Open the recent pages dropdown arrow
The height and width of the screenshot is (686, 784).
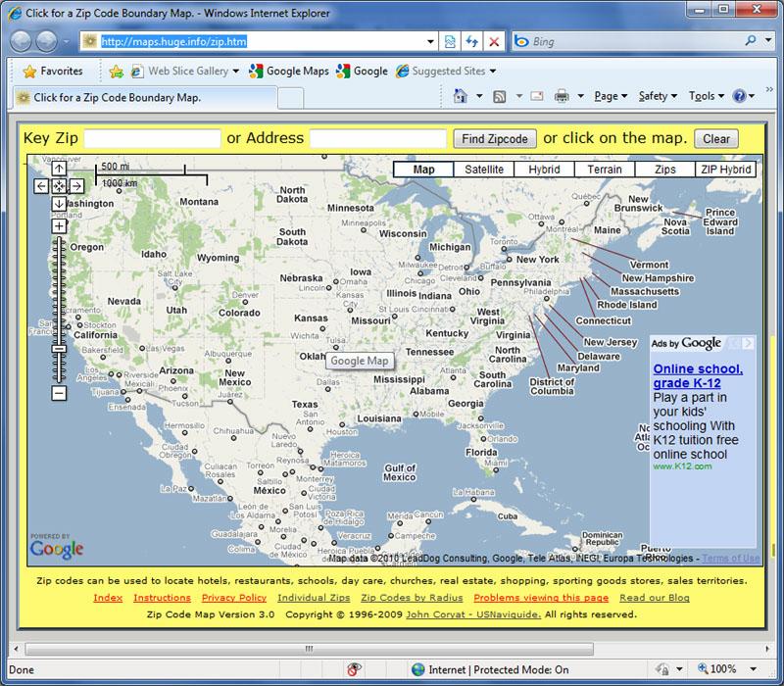click(66, 41)
